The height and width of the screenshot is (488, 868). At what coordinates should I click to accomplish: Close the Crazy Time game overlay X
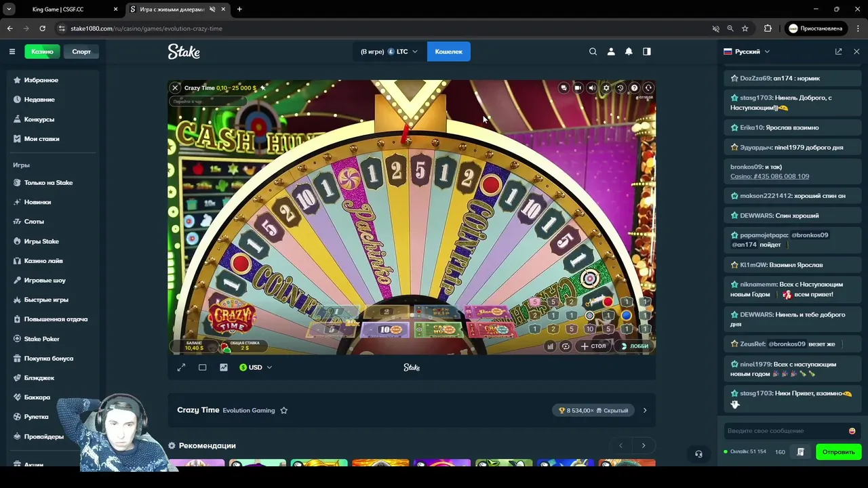[x=175, y=87]
